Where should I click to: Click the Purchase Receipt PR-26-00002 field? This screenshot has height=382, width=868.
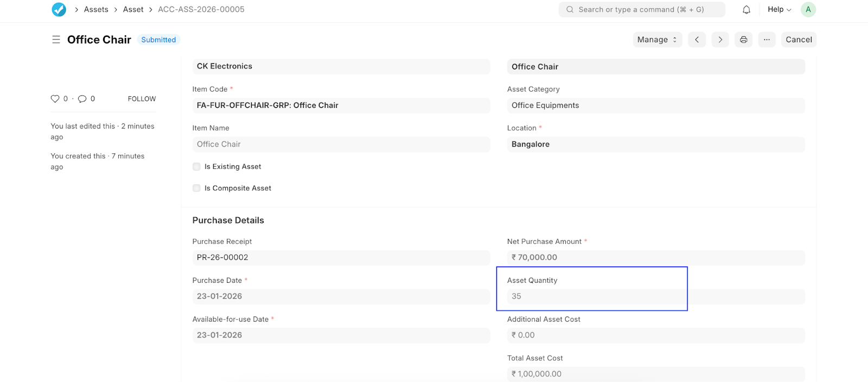point(341,257)
